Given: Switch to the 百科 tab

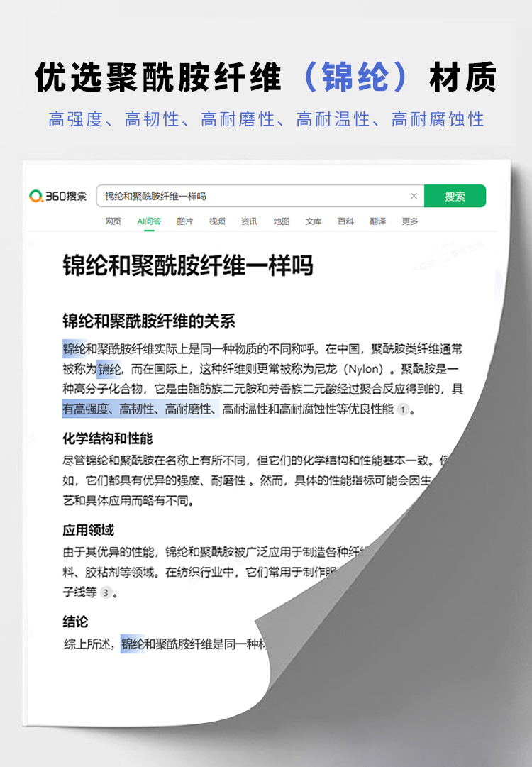Looking at the screenshot, I should pos(345,221).
